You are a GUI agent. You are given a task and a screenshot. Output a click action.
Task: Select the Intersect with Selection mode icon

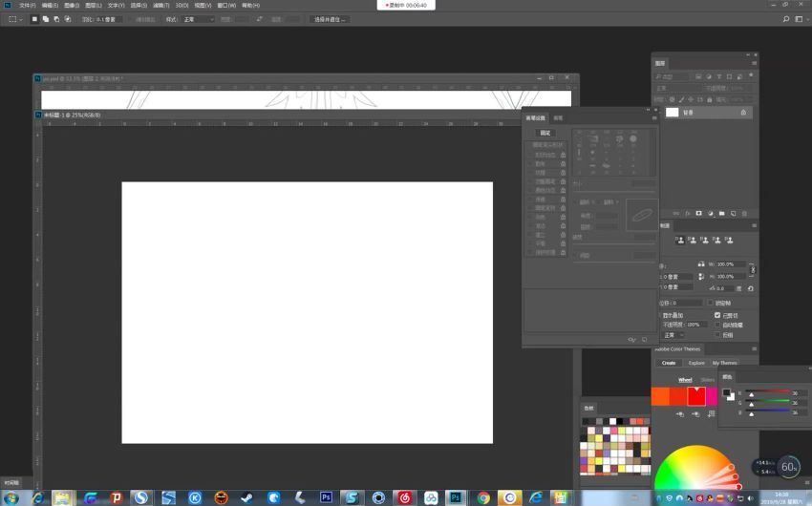coord(67,19)
